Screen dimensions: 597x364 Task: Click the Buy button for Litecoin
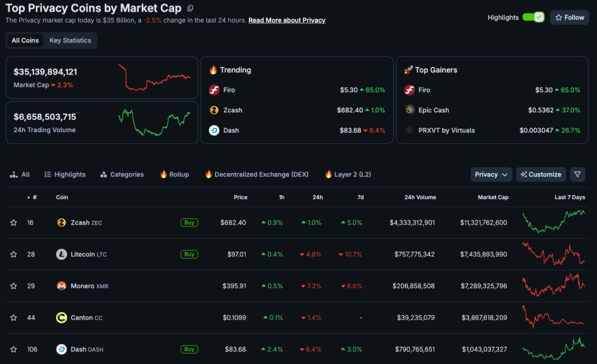[189, 254]
